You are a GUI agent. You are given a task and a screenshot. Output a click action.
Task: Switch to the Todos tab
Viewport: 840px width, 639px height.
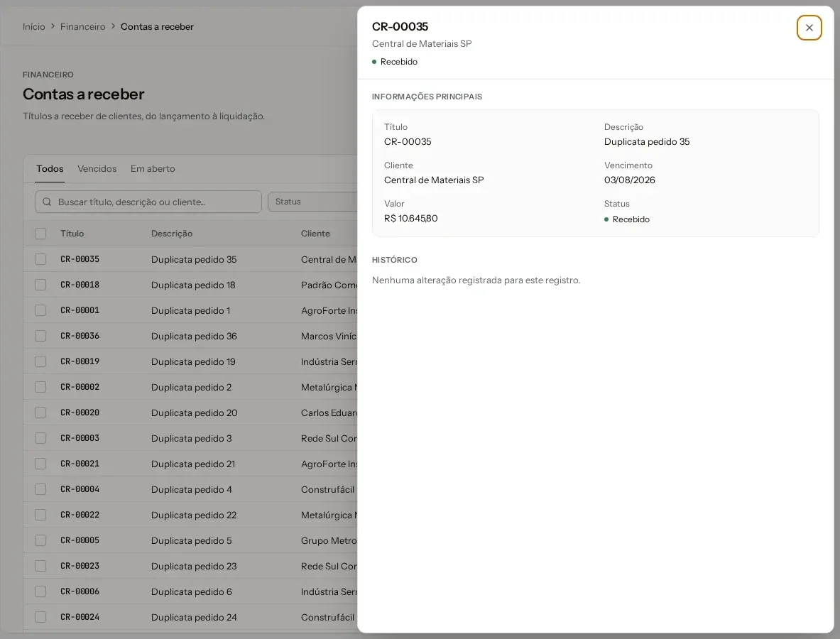(50, 169)
